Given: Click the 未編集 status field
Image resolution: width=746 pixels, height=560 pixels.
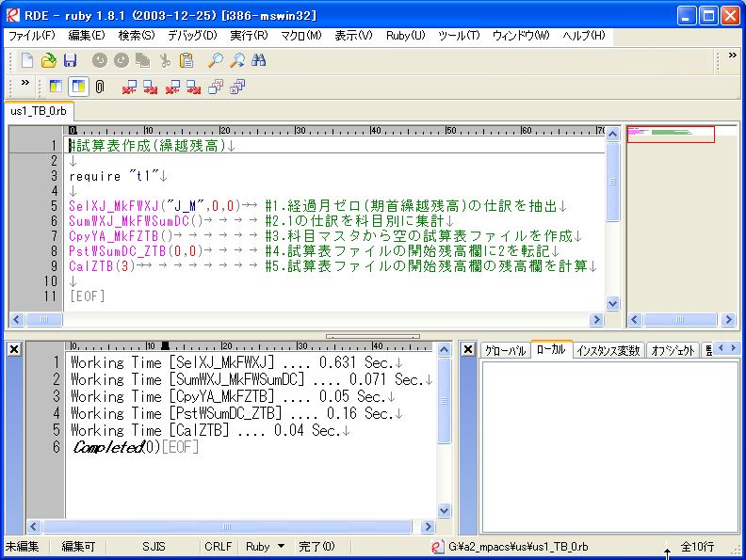Looking at the screenshot, I should pos(23,547).
